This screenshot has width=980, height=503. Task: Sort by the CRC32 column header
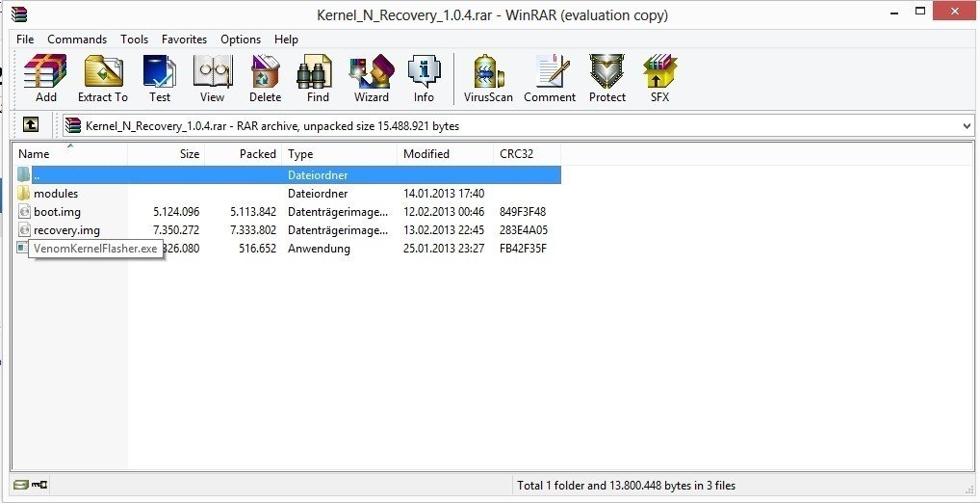coord(527,154)
